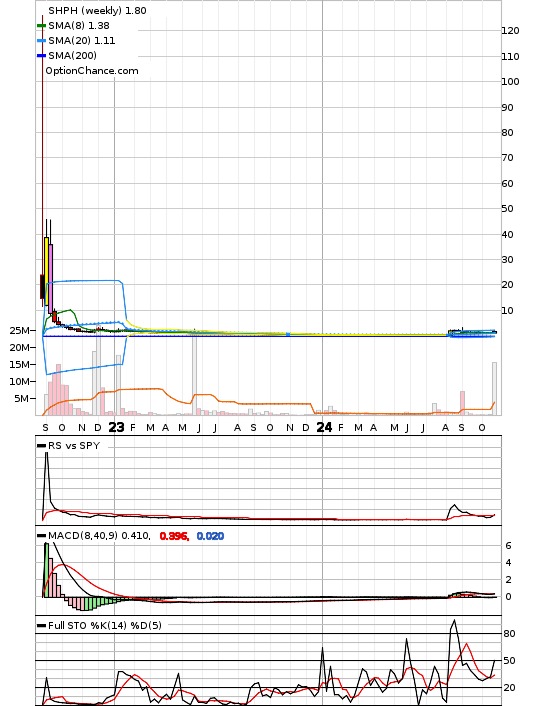Image resolution: width=542 pixels, height=706 pixels.
Task: Click the pink September volume bar near the chart's right side
Action: click(462, 403)
